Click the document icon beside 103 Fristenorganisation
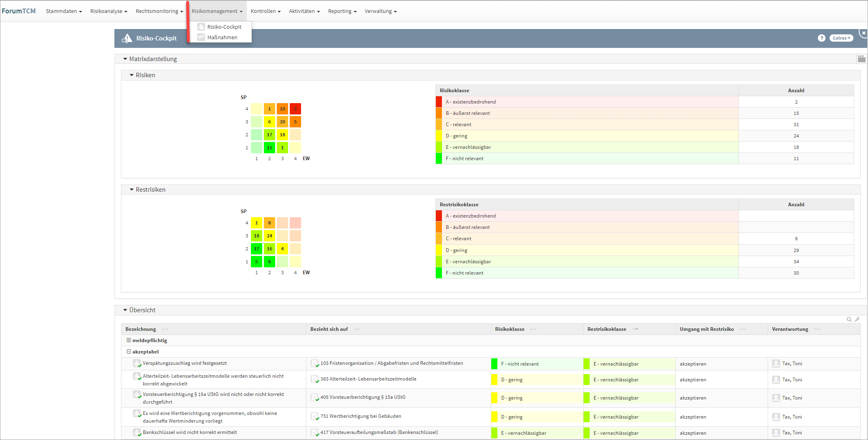The image size is (868, 440). point(315,363)
